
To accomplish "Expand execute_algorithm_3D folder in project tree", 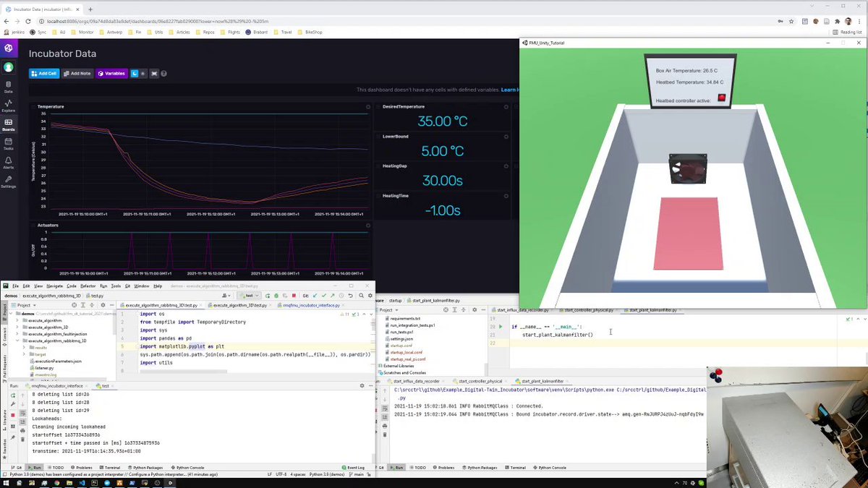I will 46,327.
